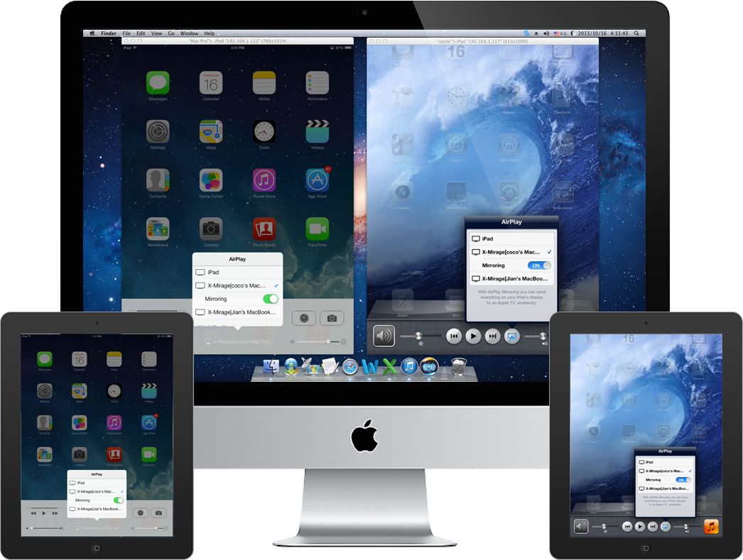Open Camera app icon in iMac's left mirrored window
Viewport: 743px width, 560px height.
tap(211, 229)
